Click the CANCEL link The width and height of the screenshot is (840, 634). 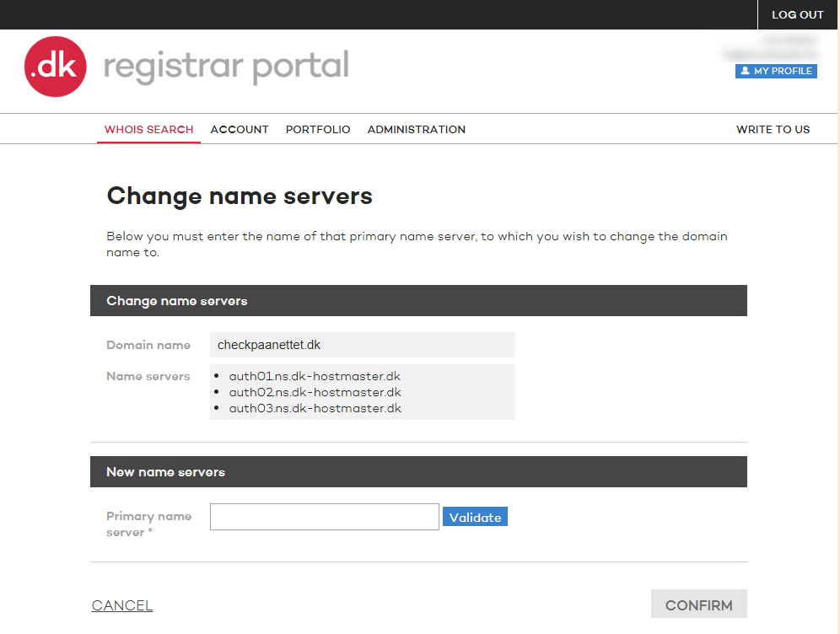121,604
